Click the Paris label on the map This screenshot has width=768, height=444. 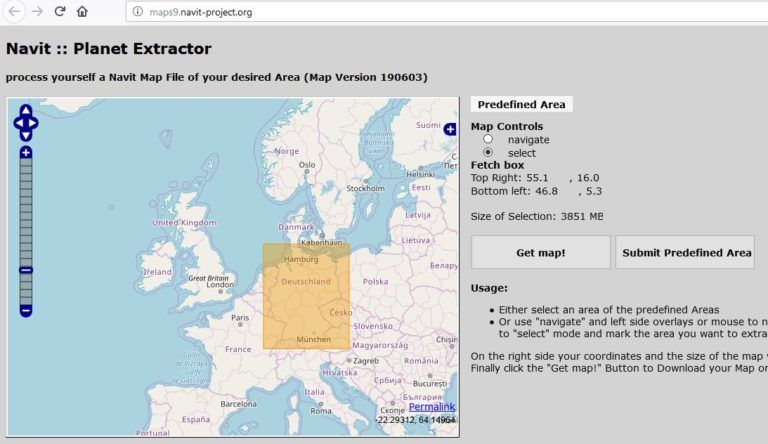[x=240, y=318]
